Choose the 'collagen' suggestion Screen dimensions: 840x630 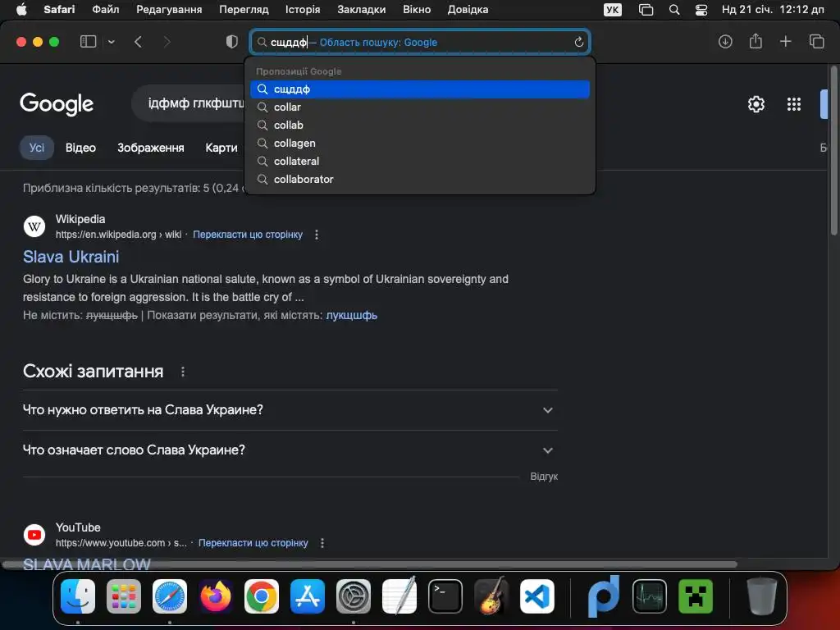(420, 144)
